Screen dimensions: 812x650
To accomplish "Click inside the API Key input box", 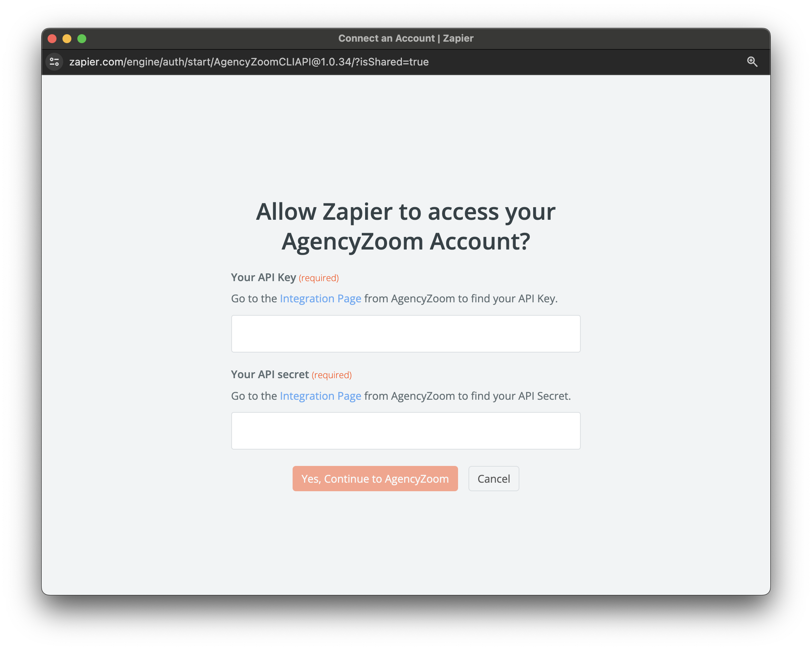I will point(406,334).
